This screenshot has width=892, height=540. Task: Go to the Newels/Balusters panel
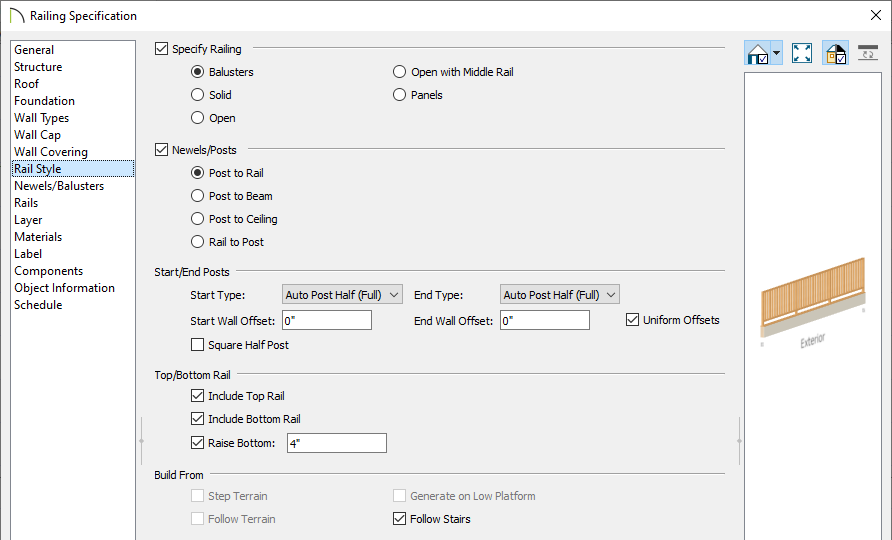coord(59,186)
